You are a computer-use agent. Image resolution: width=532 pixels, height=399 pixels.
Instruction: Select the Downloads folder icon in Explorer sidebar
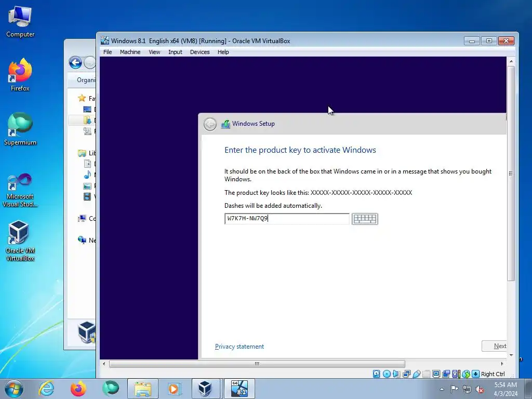coord(87,120)
